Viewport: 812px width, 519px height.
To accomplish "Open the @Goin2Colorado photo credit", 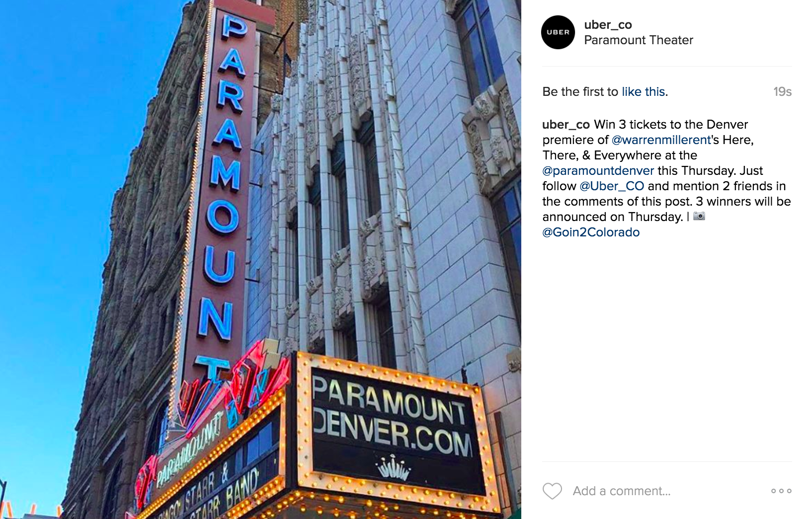I will [591, 232].
